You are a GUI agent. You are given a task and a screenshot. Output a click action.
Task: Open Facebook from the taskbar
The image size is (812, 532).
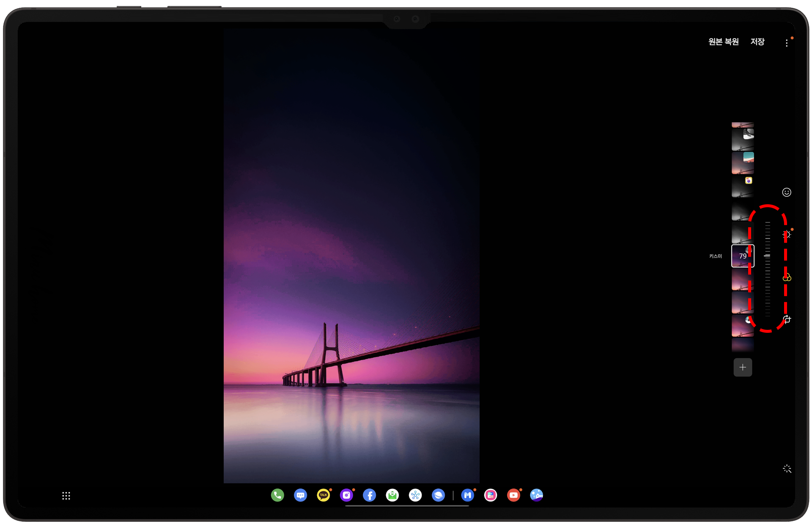tap(369, 495)
